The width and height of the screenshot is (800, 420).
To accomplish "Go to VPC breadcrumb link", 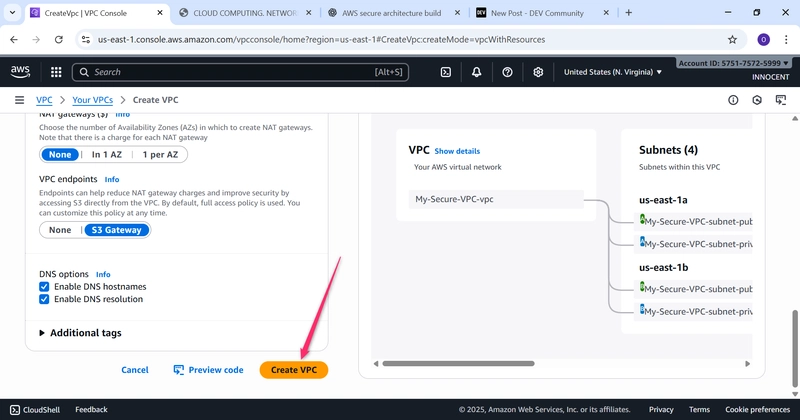I will (x=44, y=100).
